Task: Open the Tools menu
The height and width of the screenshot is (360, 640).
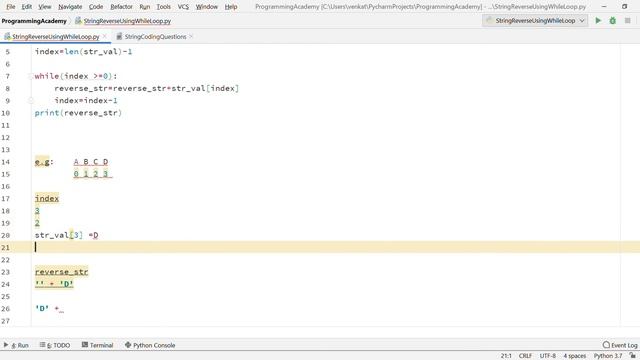Action: (x=163, y=7)
